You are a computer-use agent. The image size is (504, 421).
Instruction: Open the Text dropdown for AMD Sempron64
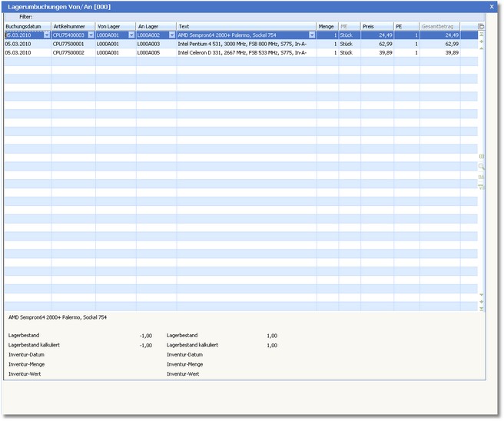coord(312,35)
